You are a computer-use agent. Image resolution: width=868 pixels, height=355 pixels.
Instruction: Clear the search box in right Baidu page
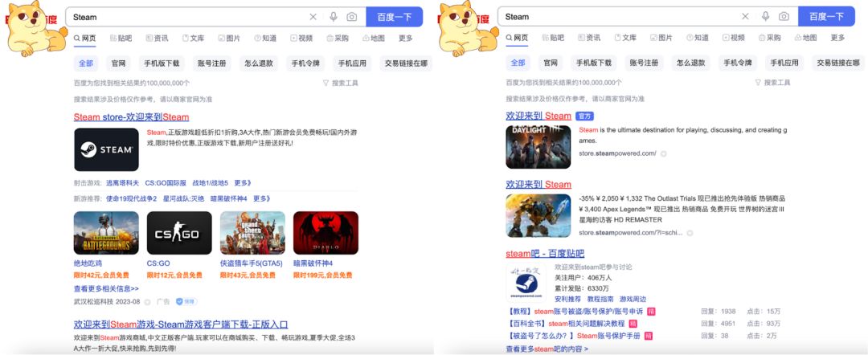(746, 17)
